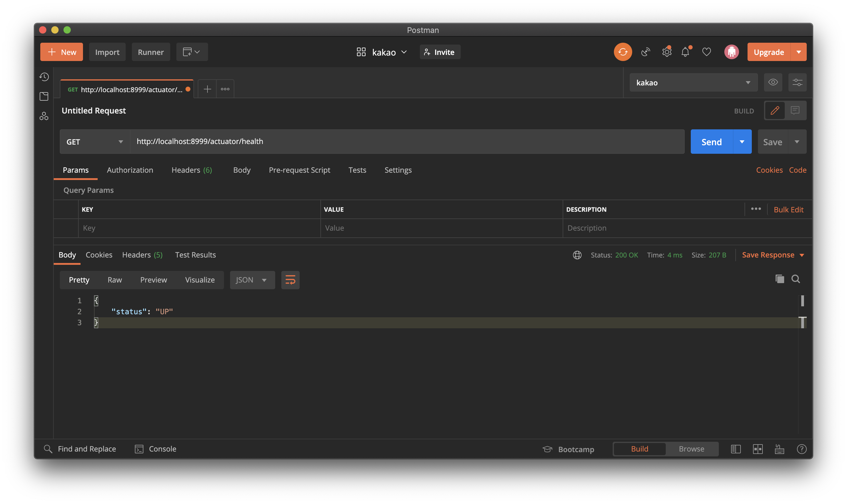Click the Invite button
The width and height of the screenshot is (847, 504).
440,52
